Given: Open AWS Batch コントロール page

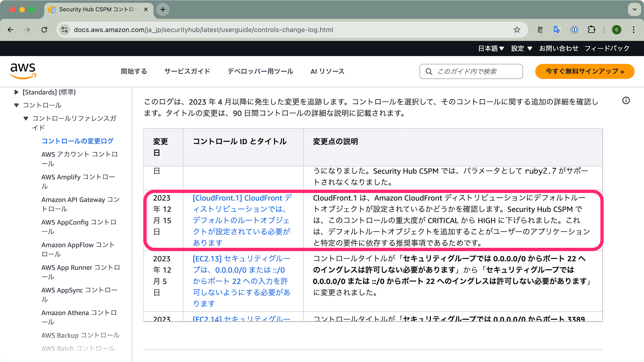Looking at the screenshot, I should point(78,348).
